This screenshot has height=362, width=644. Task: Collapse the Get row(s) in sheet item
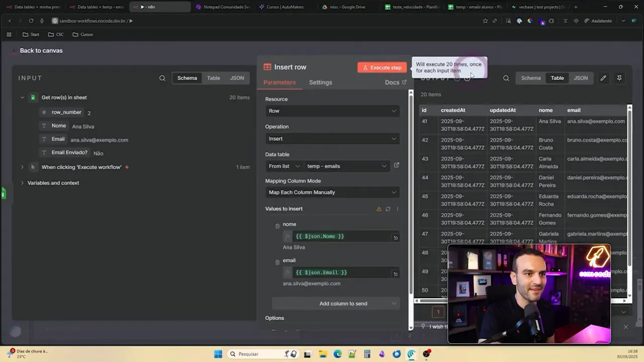pos(22,97)
